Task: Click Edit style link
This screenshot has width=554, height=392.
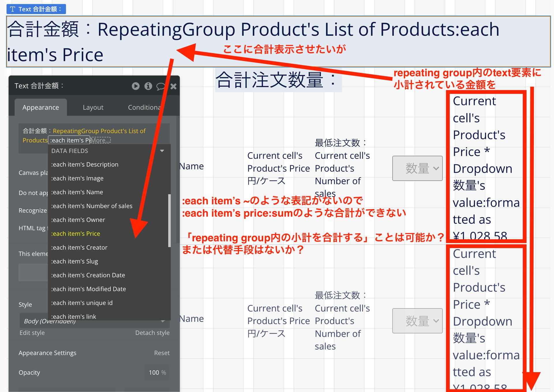Action: [32, 333]
